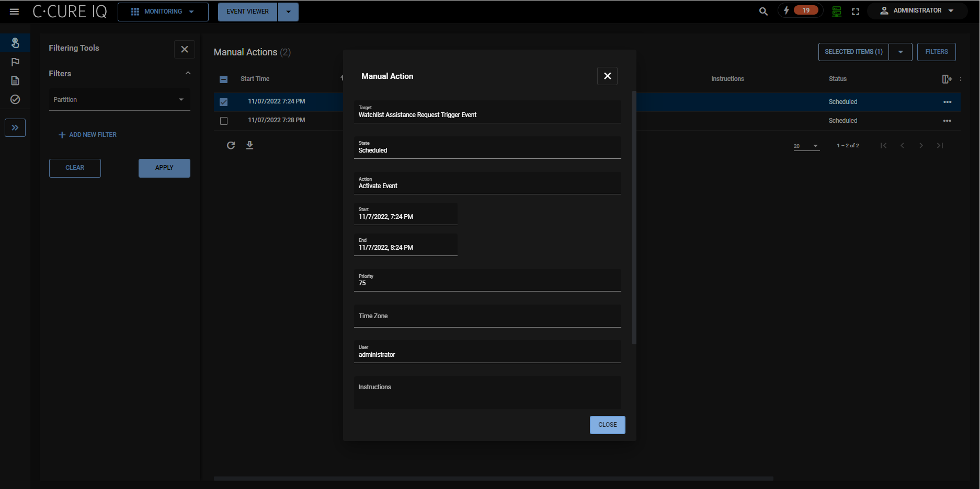The height and width of the screenshot is (489, 980).
Task: Click the download export icon
Action: pyautogui.click(x=249, y=145)
